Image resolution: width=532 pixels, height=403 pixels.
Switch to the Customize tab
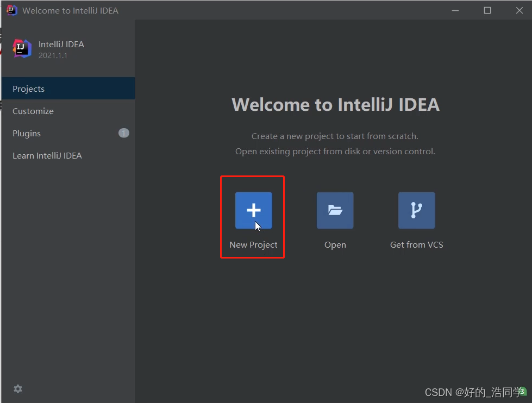pos(68,111)
